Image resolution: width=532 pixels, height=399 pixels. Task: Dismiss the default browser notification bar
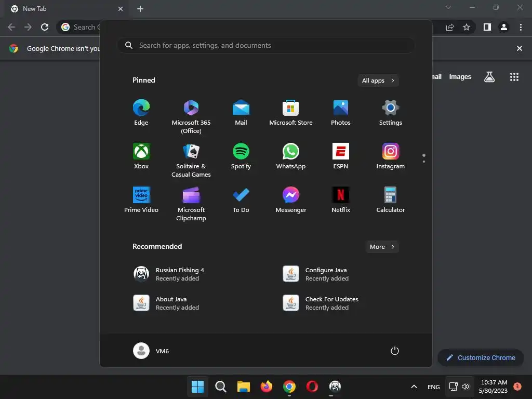[x=519, y=48]
